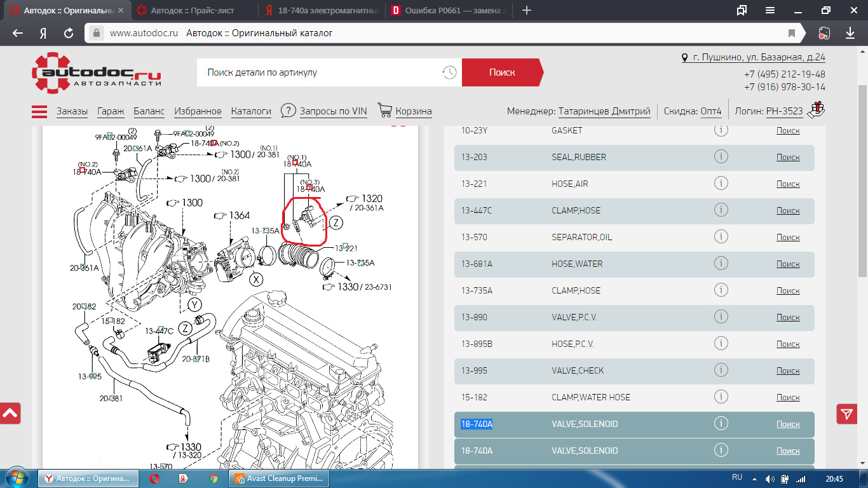
Task: Click Поиск for 13-203 SEAL,RUBBER
Action: click(788, 157)
